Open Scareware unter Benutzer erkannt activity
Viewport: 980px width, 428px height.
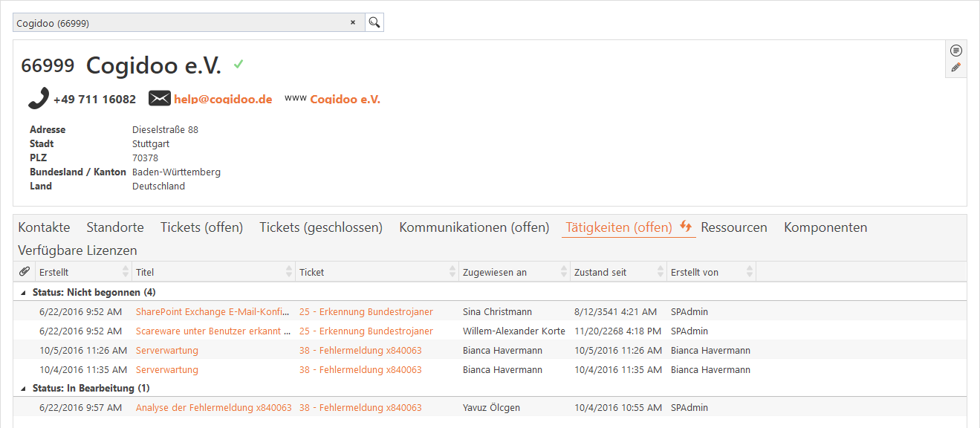tap(212, 331)
